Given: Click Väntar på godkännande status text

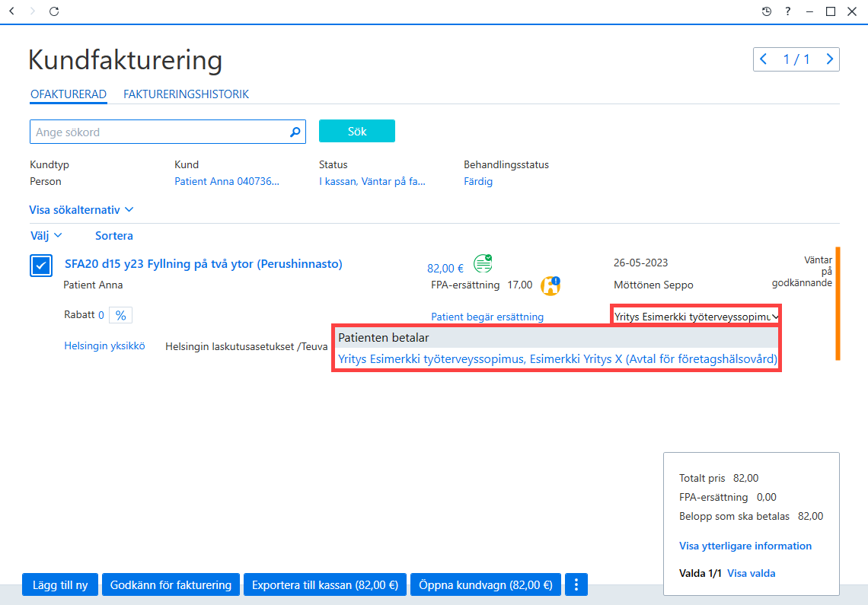Looking at the screenshot, I should coord(802,271).
